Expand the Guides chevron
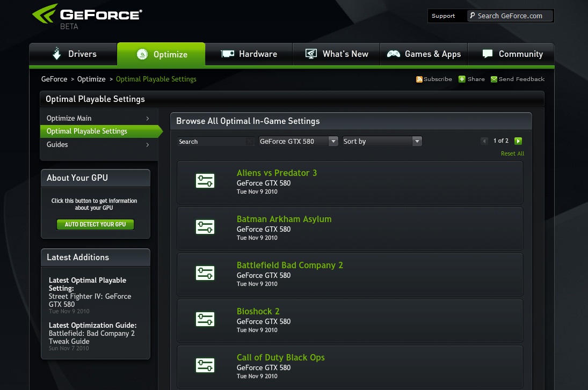This screenshot has height=390, width=588. click(x=147, y=145)
